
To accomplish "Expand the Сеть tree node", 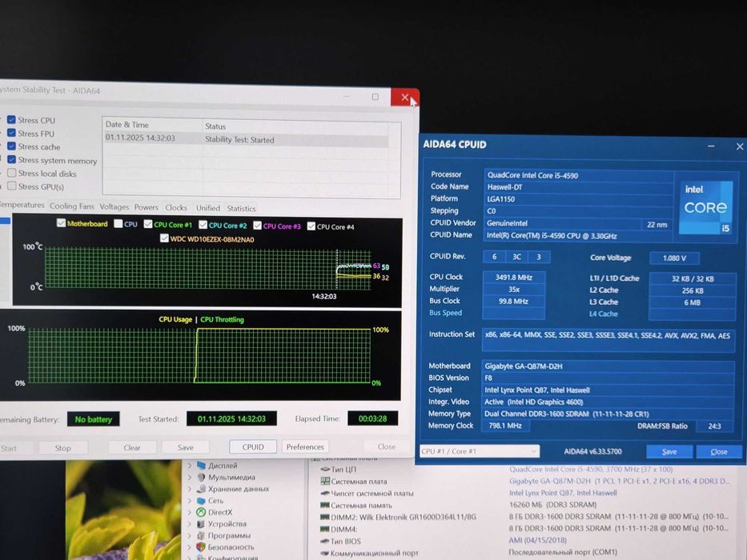I will (x=190, y=501).
